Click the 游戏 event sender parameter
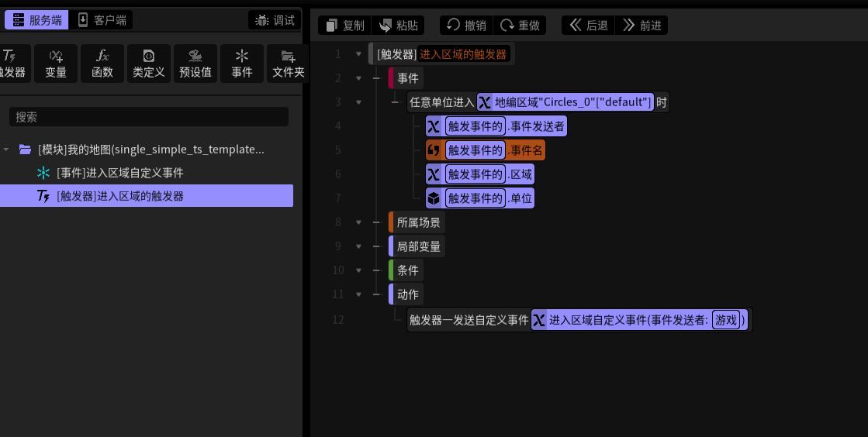868x437 pixels. pos(726,320)
